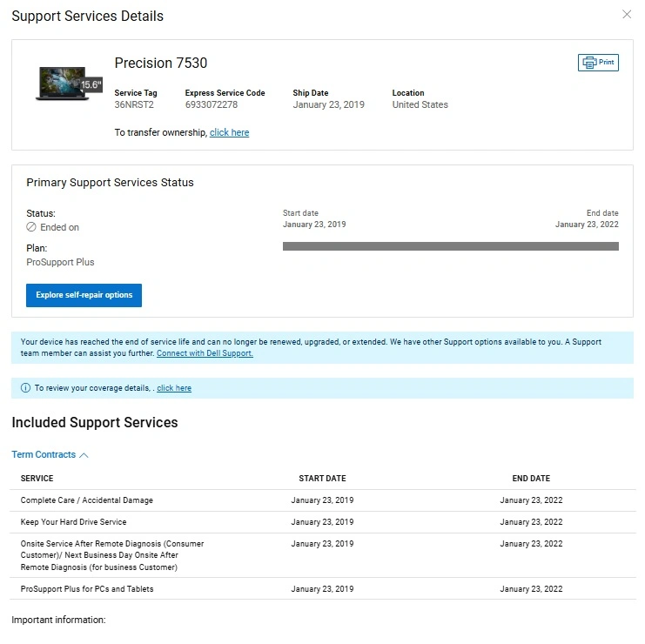Open the Connect with Dell Support link

pos(205,353)
